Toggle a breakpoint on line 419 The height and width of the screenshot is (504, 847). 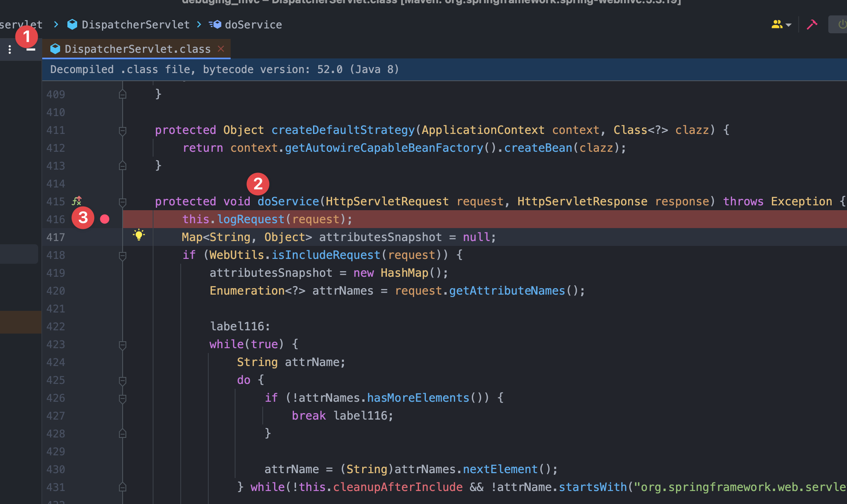105,273
